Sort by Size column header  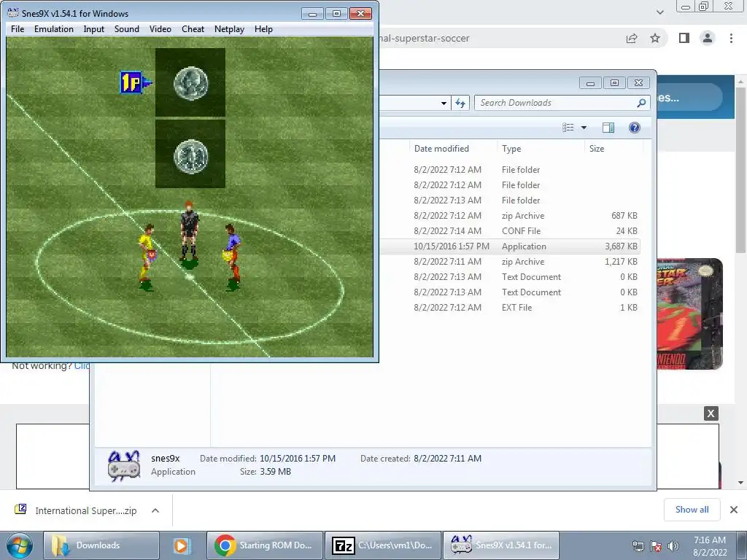(597, 149)
